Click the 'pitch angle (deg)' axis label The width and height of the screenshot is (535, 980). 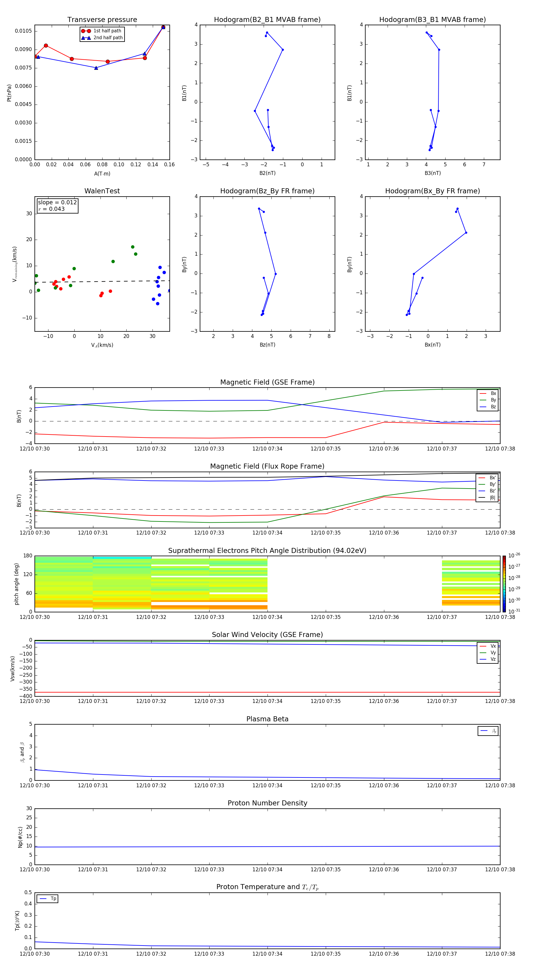[16, 584]
